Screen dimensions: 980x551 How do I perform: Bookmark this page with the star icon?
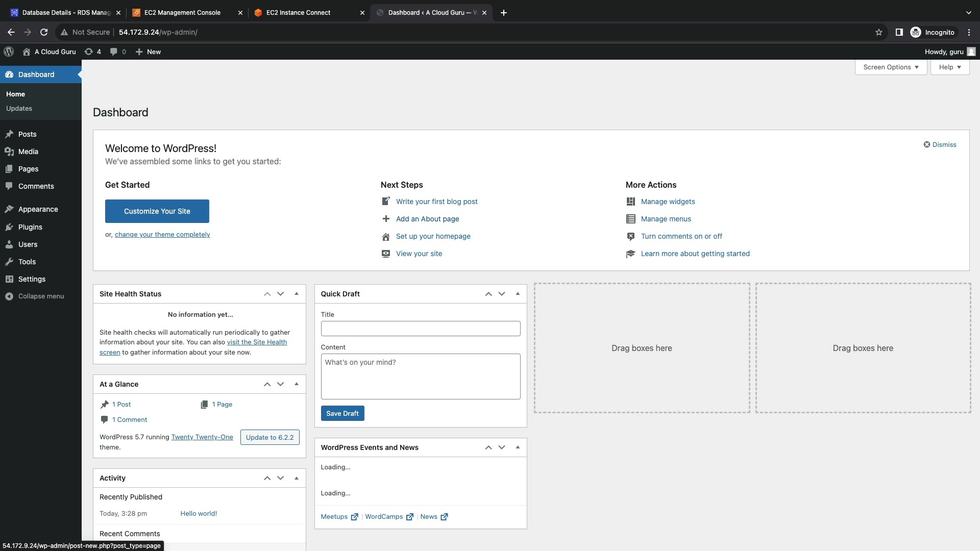(x=878, y=32)
